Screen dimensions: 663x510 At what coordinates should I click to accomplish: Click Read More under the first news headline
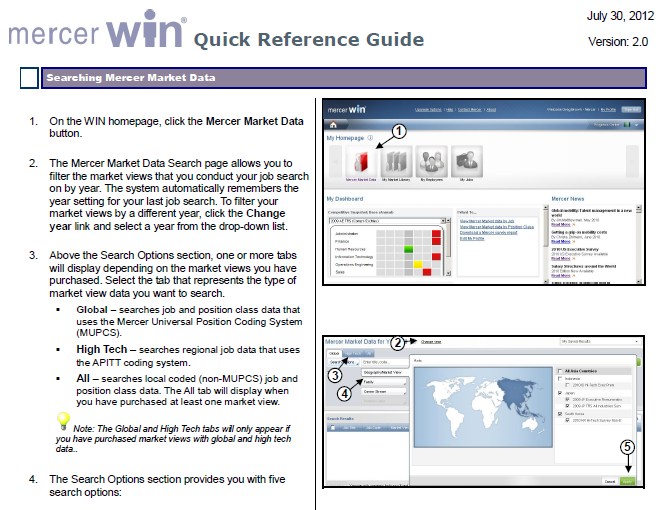tap(561, 225)
